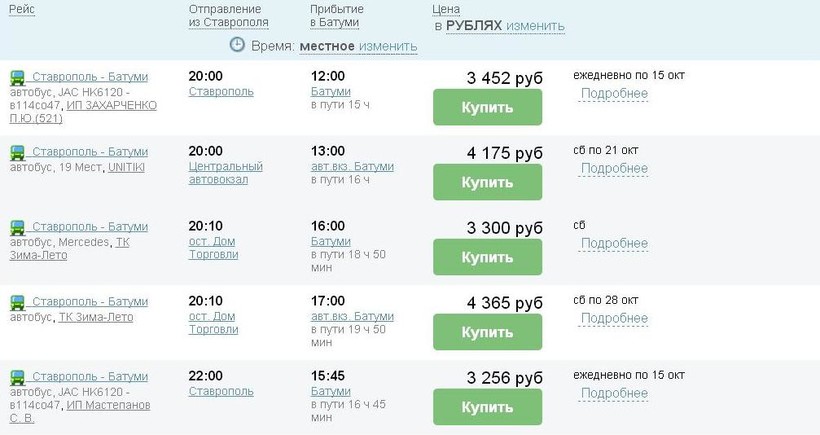Click the bus icon of the 12:00 arrival route
The image size is (820, 435).
pos(17,78)
